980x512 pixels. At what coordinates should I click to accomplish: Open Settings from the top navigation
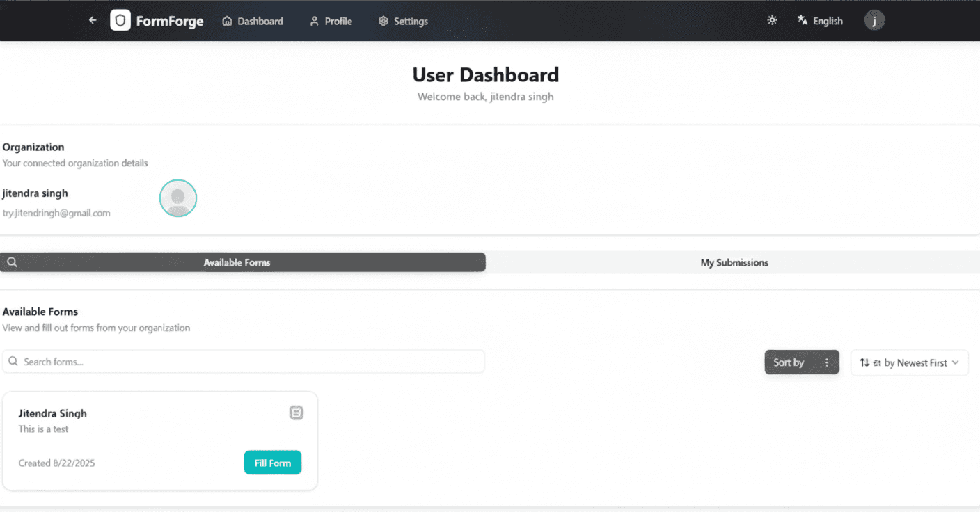pos(403,22)
